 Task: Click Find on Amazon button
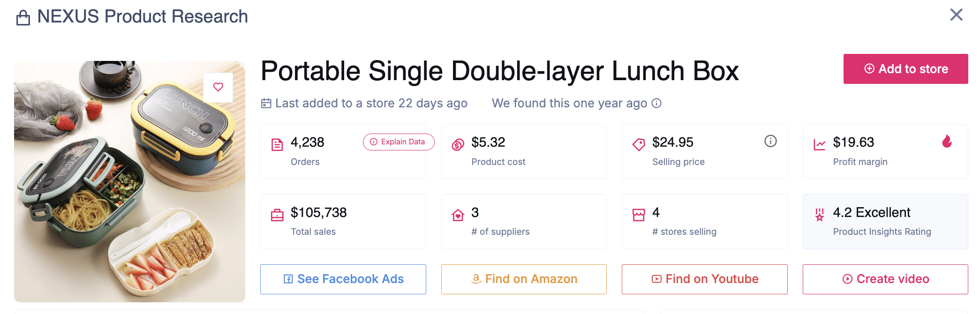tap(524, 279)
